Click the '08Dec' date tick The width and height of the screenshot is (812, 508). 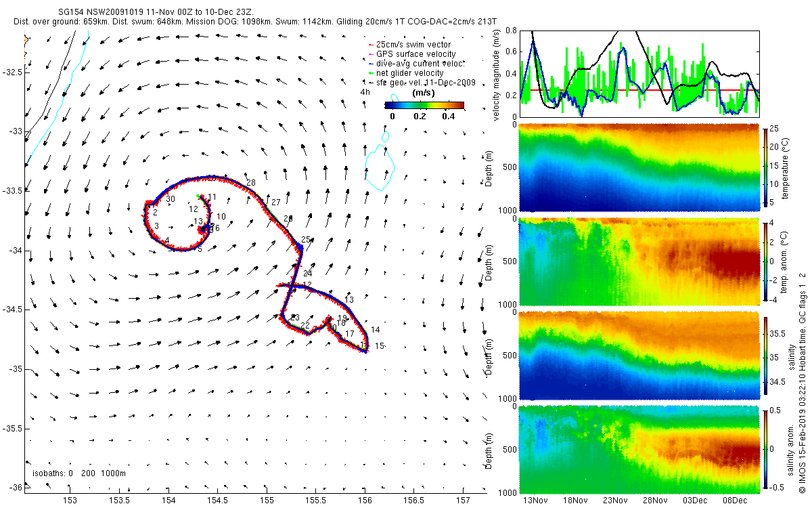(734, 501)
